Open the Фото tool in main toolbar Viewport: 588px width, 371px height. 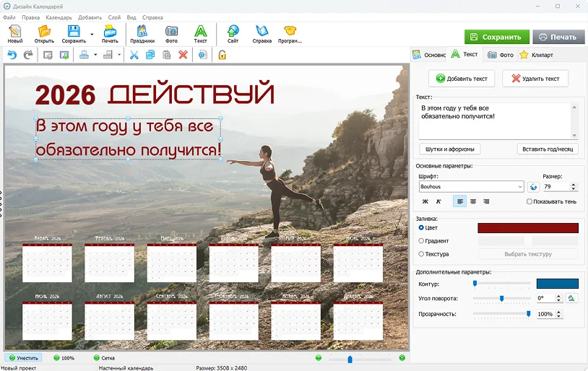(x=171, y=34)
